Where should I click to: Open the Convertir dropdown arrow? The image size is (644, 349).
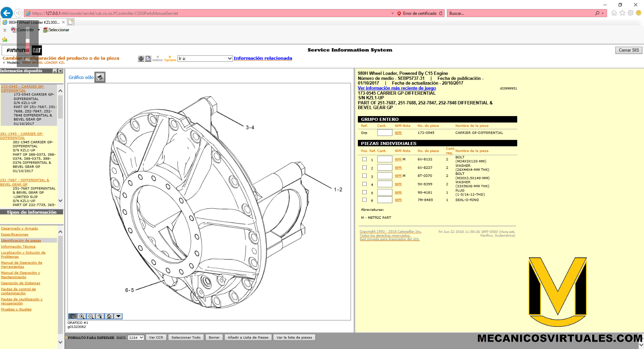pos(39,30)
